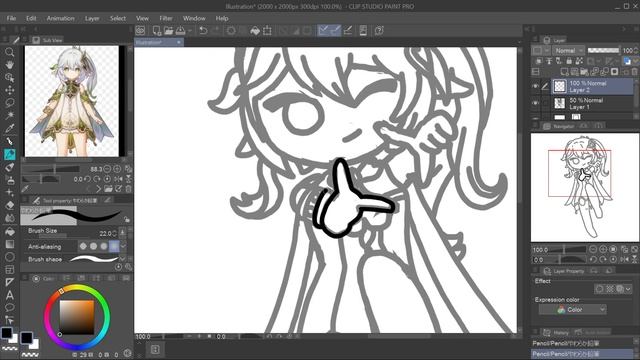Switch to Sub View tab
This screenshot has height=360, width=640.
(47, 40)
